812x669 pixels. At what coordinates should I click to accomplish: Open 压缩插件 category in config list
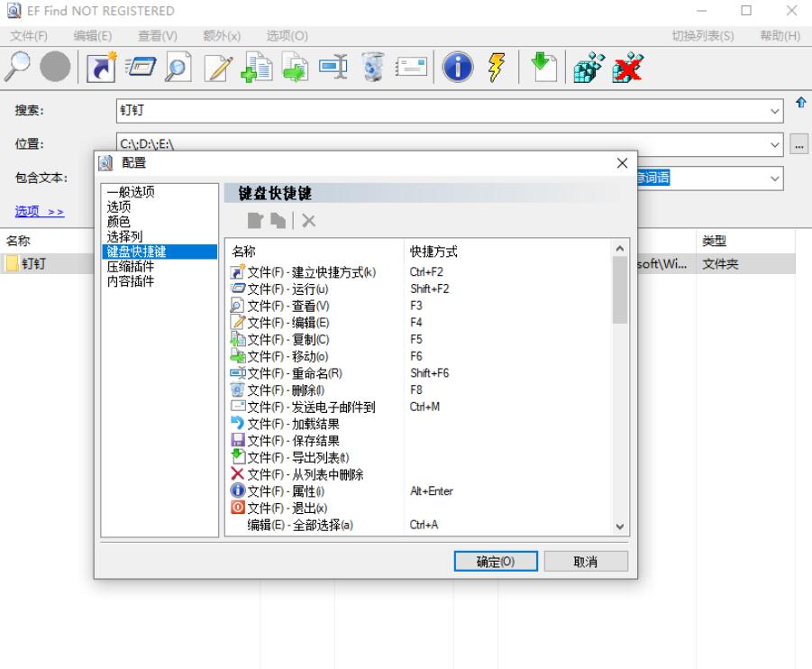pos(160,266)
